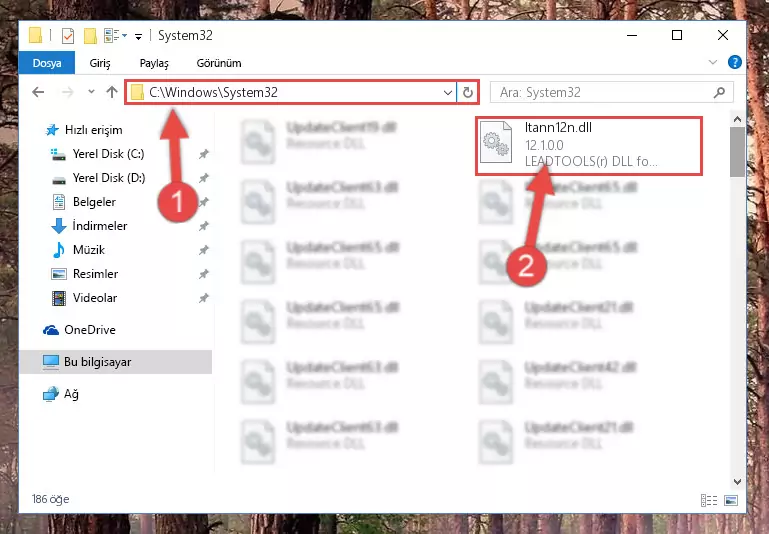Open the recent locations dropdown
This screenshot has height=534, width=769.
[x=91, y=92]
